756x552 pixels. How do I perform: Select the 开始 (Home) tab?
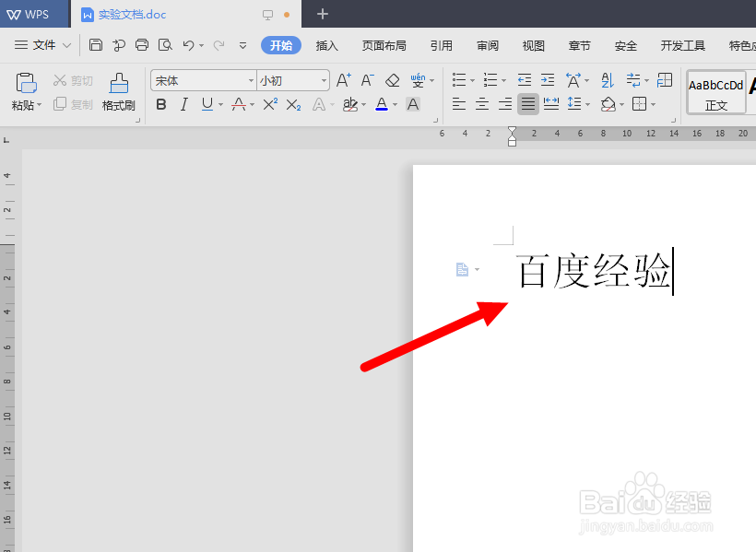[281, 45]
